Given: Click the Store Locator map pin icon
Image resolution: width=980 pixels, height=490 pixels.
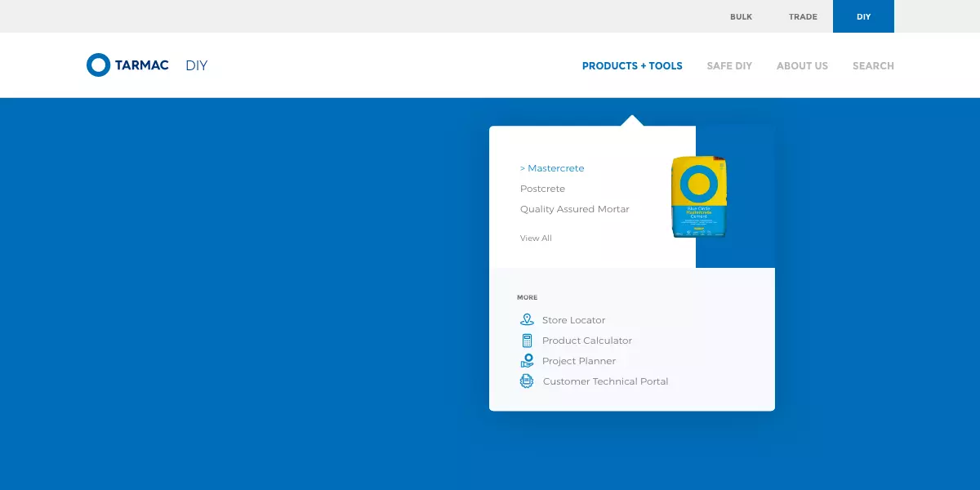Looking at the screenshot, I should 527,320.
